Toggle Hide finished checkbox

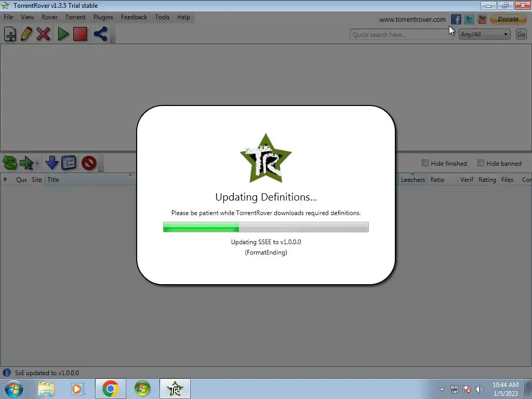pos(425,163)
